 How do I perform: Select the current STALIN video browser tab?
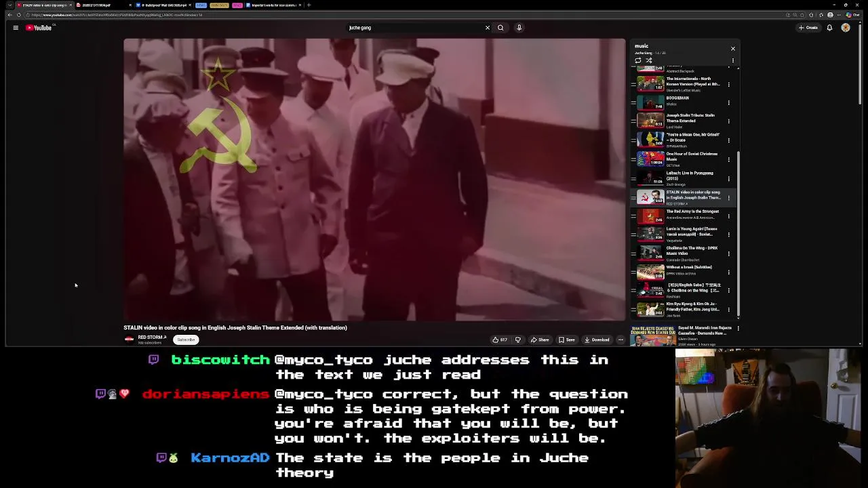44,5
